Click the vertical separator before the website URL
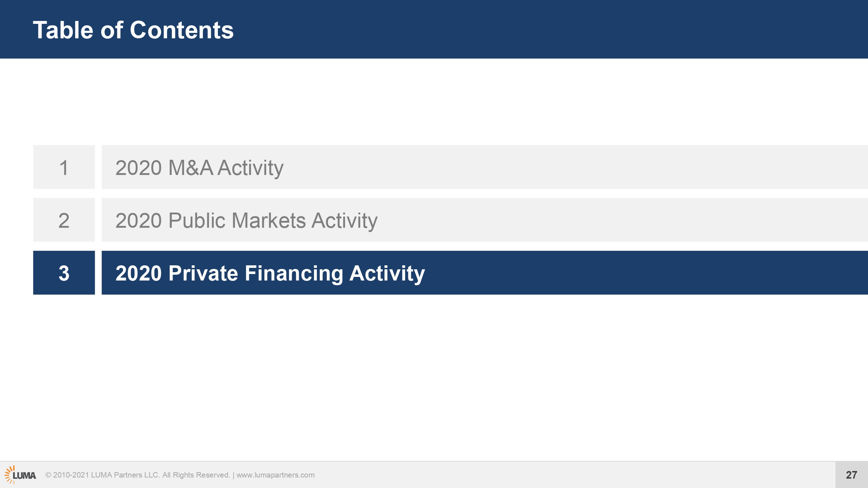The width and height of the screenshot is (868, 488). click(233, 475)
